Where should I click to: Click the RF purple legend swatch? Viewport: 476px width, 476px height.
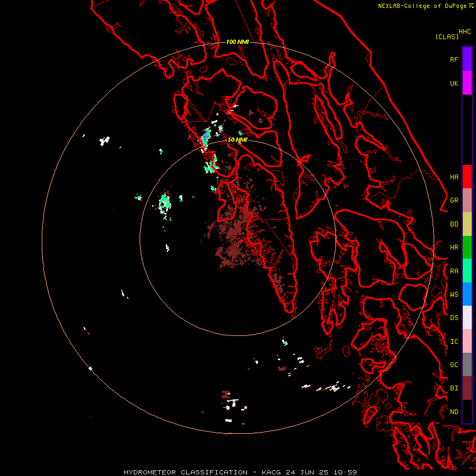coord(467,59)
